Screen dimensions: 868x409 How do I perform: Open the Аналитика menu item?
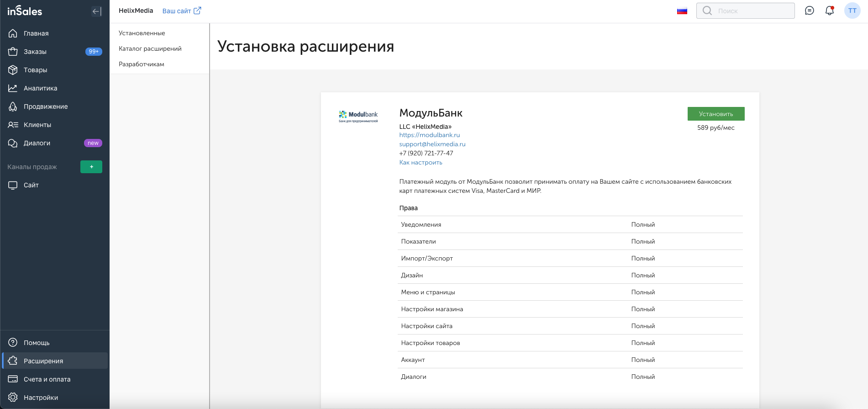point(55,88)
